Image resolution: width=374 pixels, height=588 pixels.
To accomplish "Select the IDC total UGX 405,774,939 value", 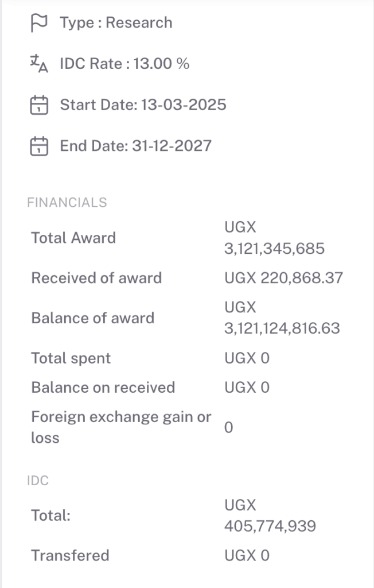I will [x=270, y=516].
